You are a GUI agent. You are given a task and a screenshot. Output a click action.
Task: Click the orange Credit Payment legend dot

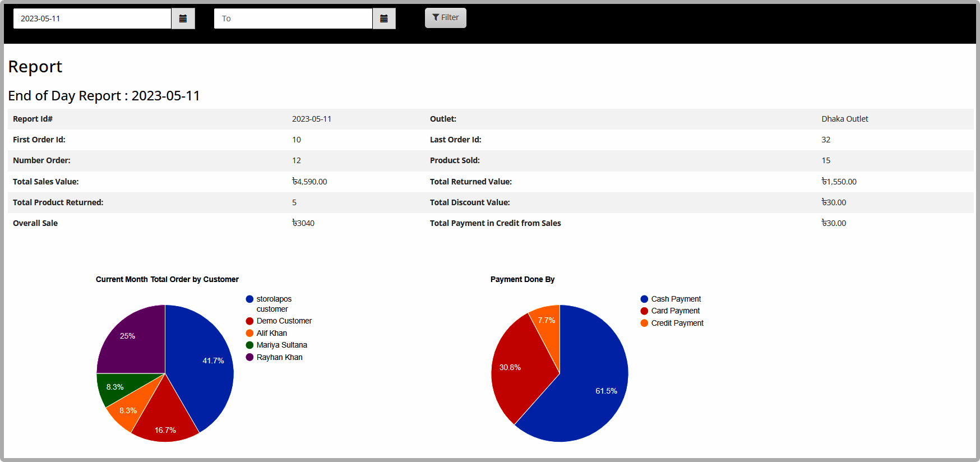point(644,323)
